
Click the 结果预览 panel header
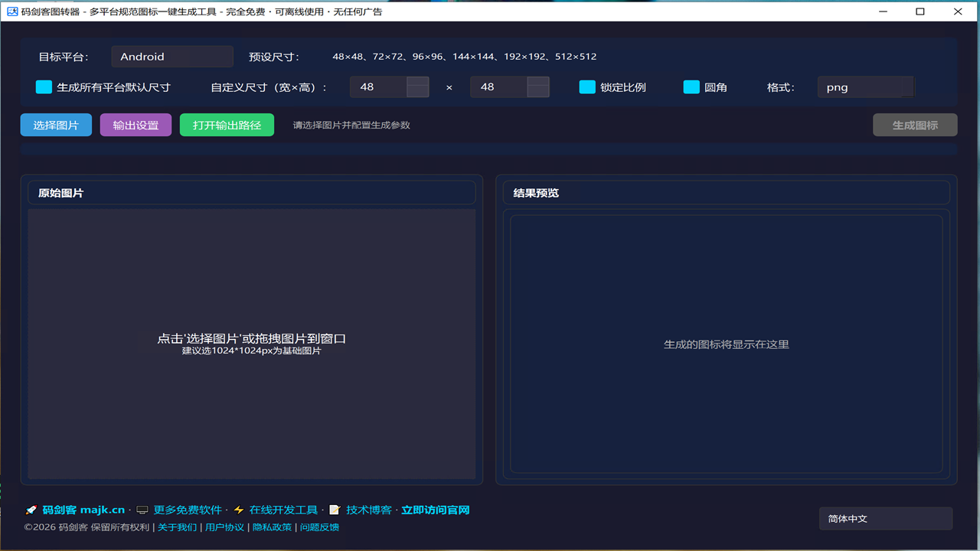tap(726, 193)
